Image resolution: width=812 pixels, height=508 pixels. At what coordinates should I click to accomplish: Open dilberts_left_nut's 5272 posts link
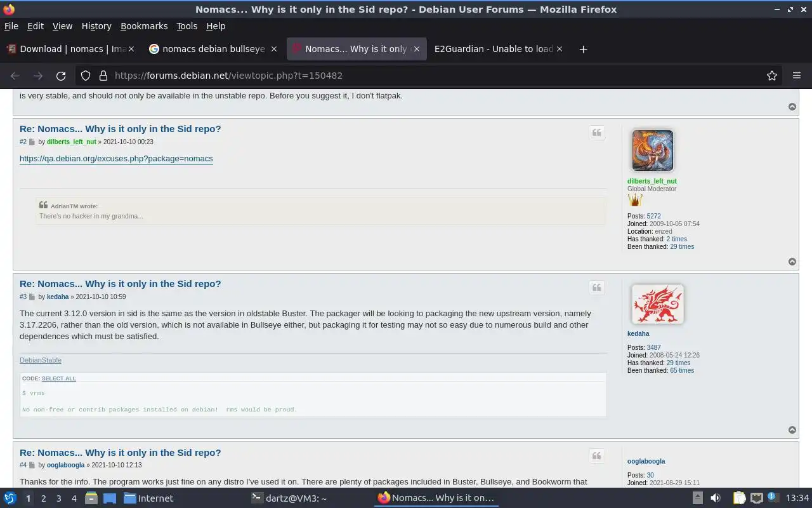point(653,217)
